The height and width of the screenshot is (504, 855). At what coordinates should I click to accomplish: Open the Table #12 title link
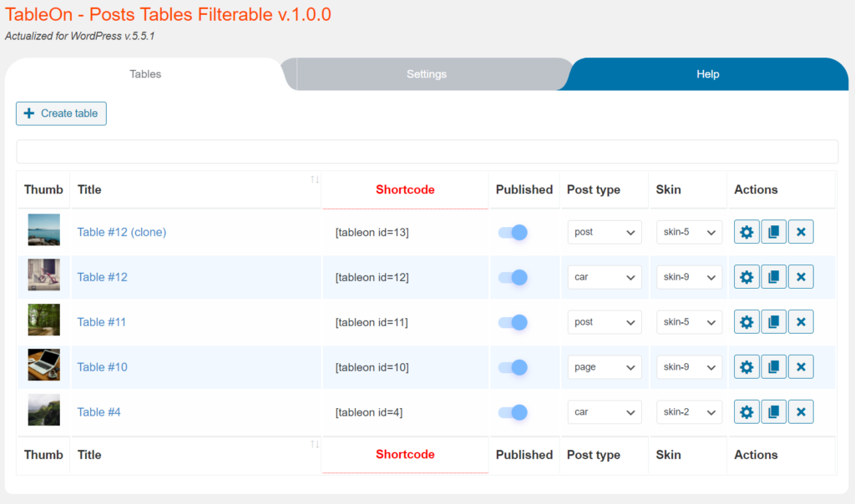(102, 277)
